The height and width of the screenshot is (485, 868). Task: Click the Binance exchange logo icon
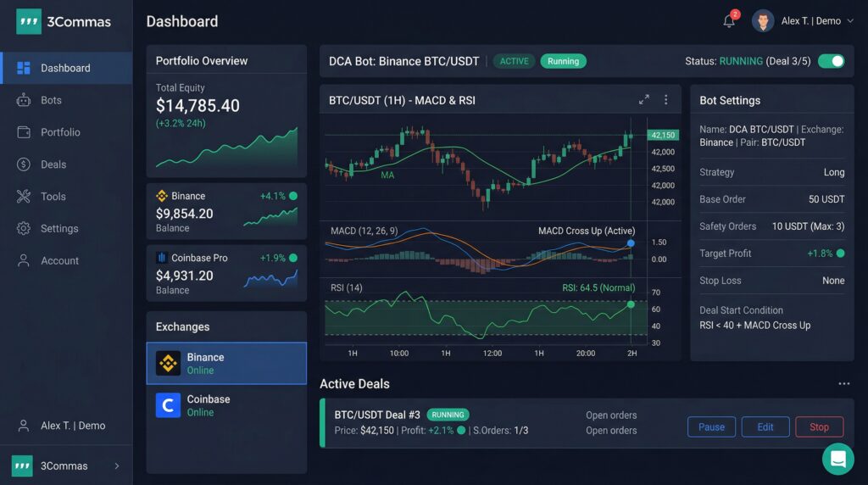(168, 363)
